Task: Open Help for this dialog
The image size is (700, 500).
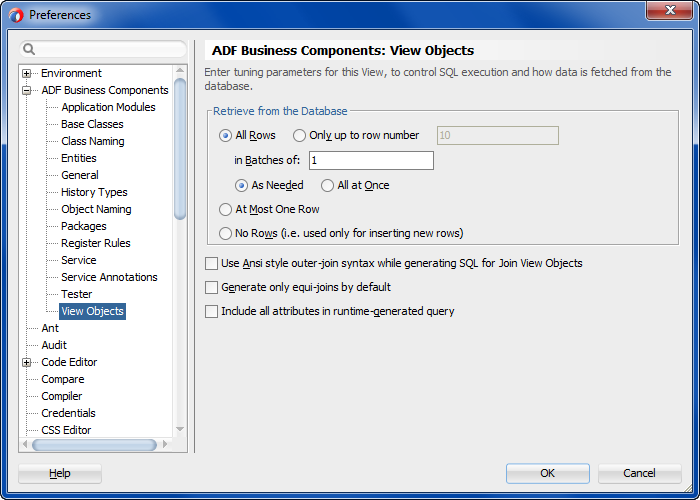Action: pos(60,473)
